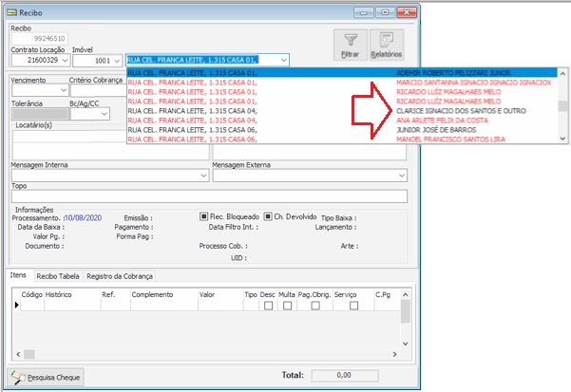Open the Mensagem Interna dropdown

coord(204,176)
